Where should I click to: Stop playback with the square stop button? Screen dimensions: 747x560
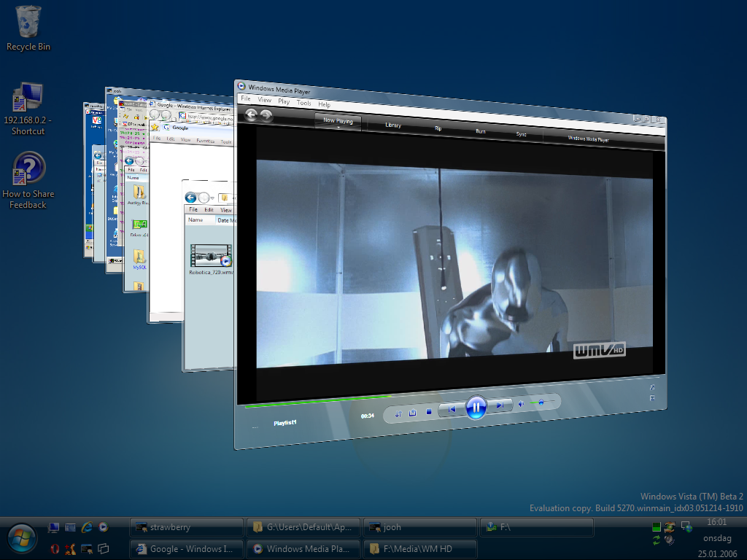coord(428,412)
